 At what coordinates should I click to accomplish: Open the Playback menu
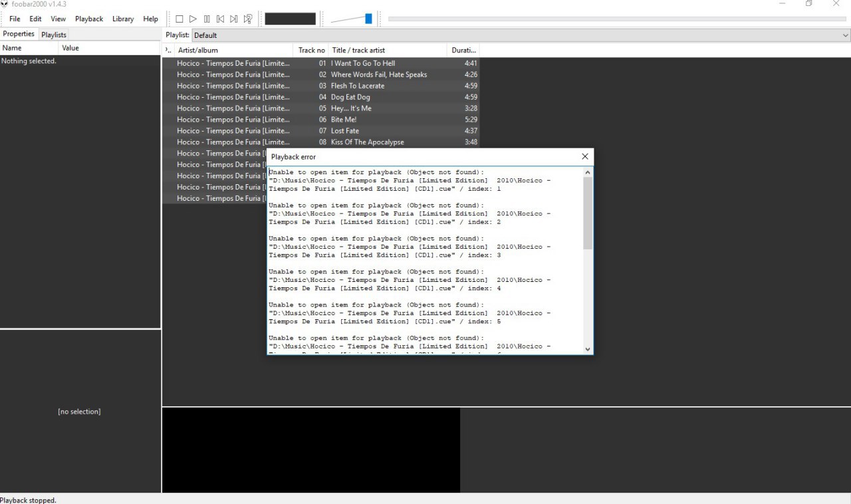click(x=89, y=19)
